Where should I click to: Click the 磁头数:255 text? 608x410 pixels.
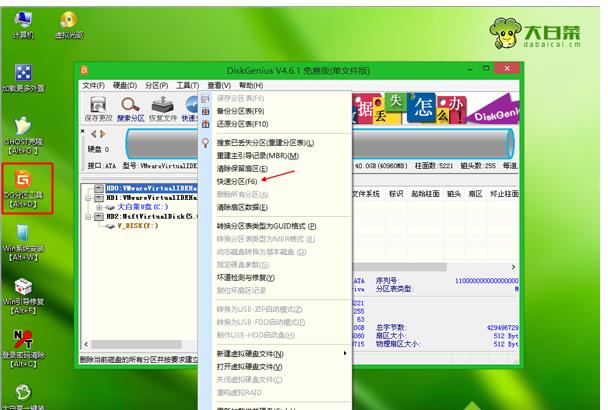pyautogui.click(x=478, y=166)
